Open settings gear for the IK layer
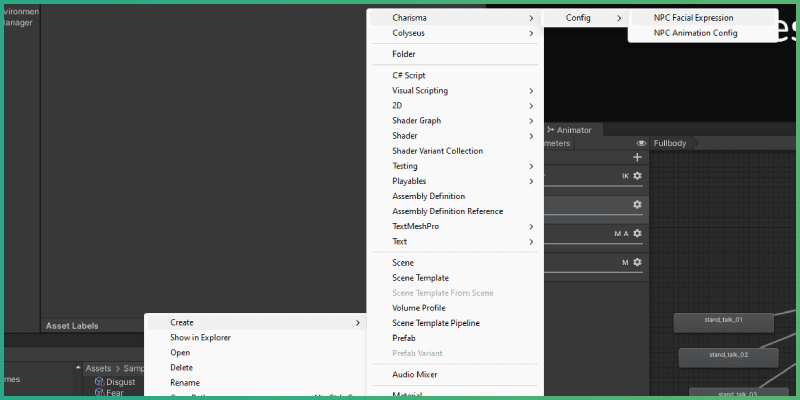This screenshot has width=800, height=400. click(637, 176)
